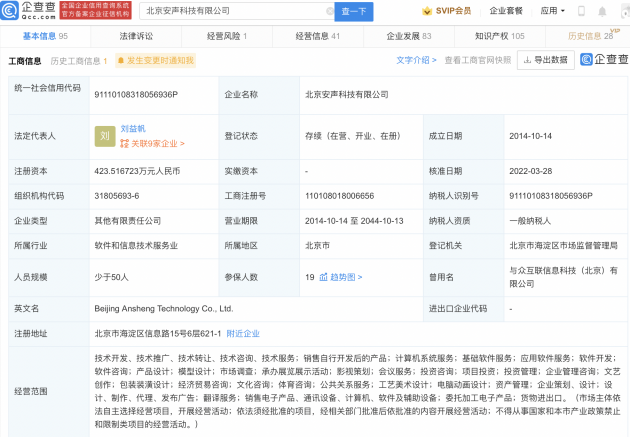Open legal representative 刘益帆 link
630x437 pixels.
[x=133, y=129]
